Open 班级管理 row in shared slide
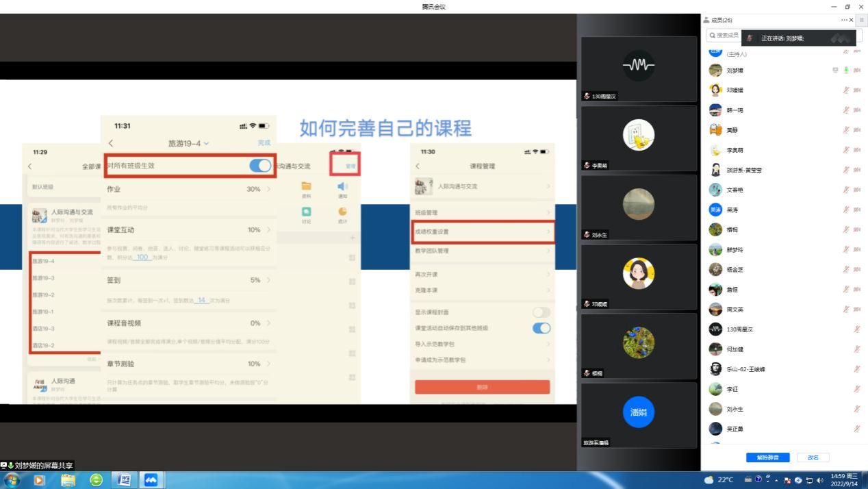This screenshot has width=868, height=489. pyautogui.click(x=483, y=213)
